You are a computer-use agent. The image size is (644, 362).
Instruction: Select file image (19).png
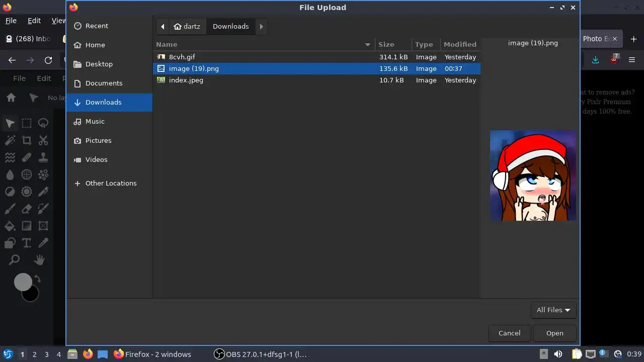316,68
